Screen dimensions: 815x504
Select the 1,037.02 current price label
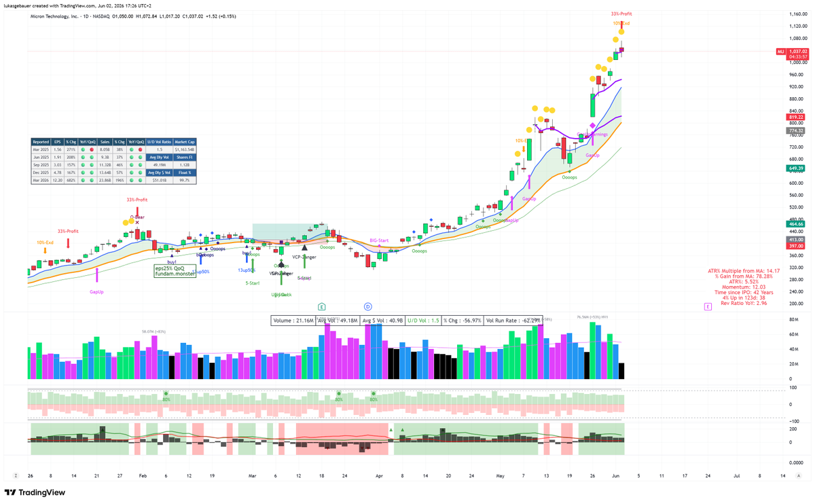798,52
